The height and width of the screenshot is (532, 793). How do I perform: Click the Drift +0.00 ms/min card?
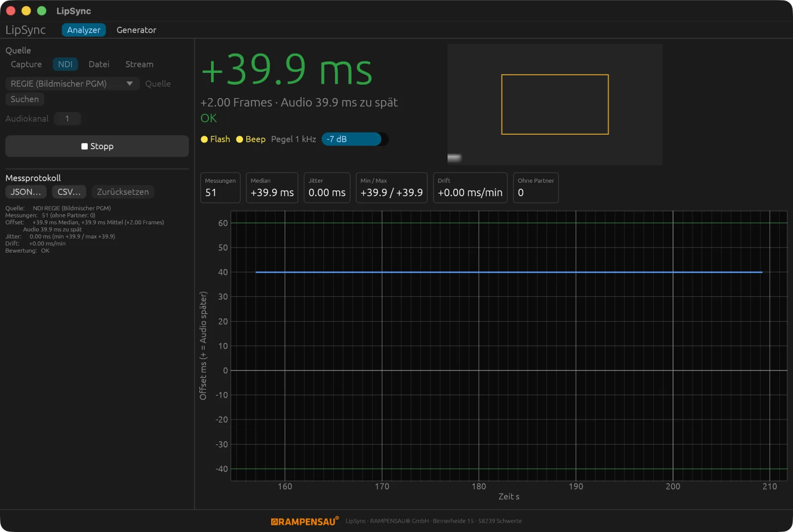pos(470,188)
